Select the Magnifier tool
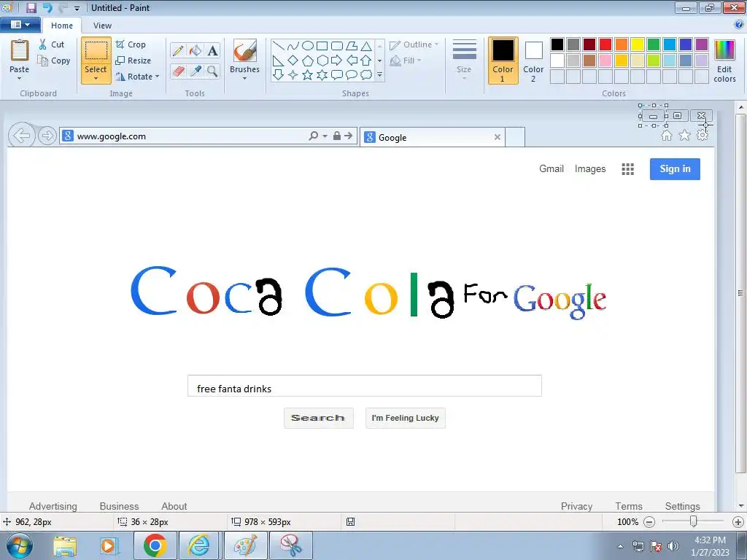The height and width of the screenshot is (560, 747). tap(212, 71)
